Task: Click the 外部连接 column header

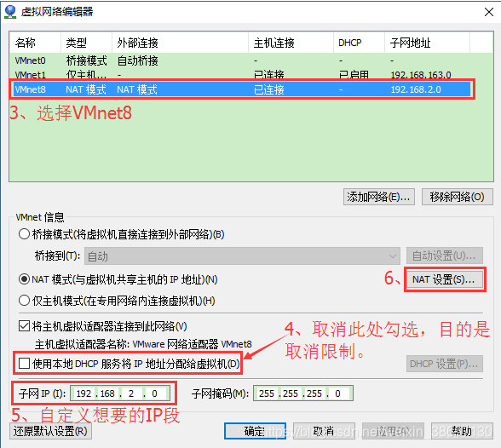Action: pos(180,43)
